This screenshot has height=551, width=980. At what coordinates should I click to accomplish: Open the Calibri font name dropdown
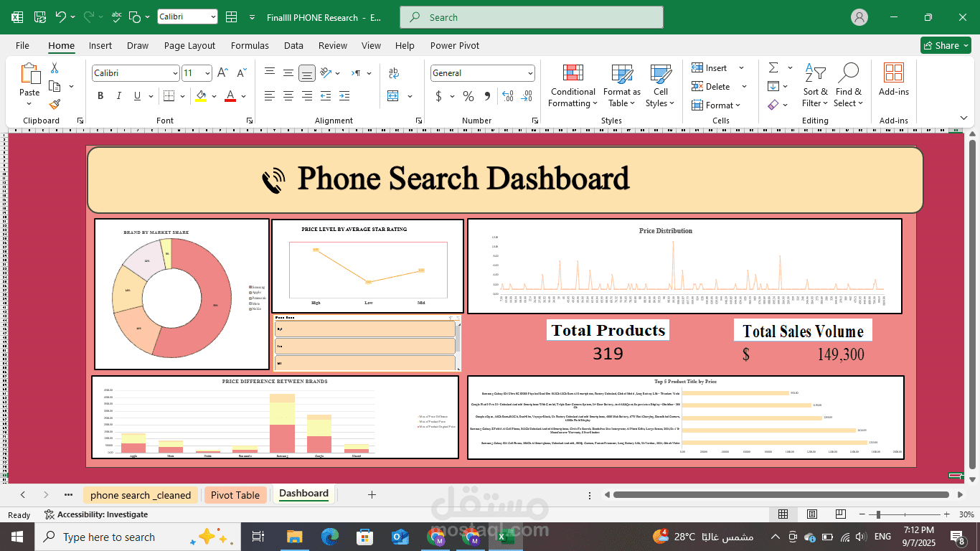pos(175,73)
